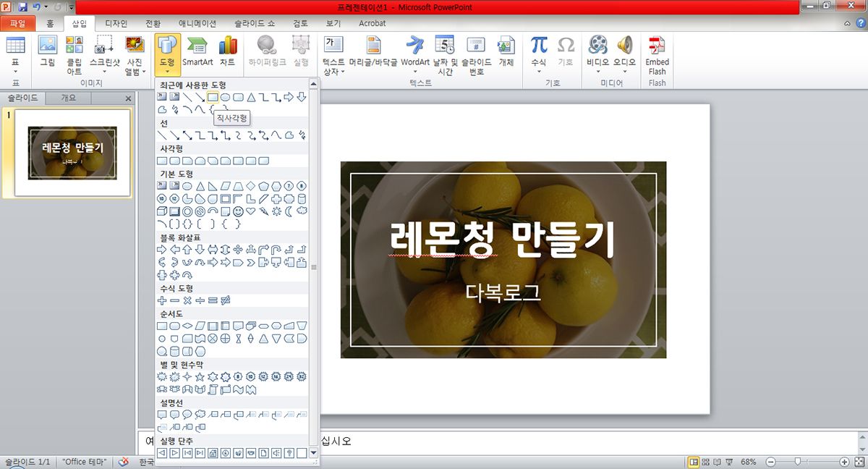
Task: Choose the moon shape in basic shapes
Action: pos(289,211)
